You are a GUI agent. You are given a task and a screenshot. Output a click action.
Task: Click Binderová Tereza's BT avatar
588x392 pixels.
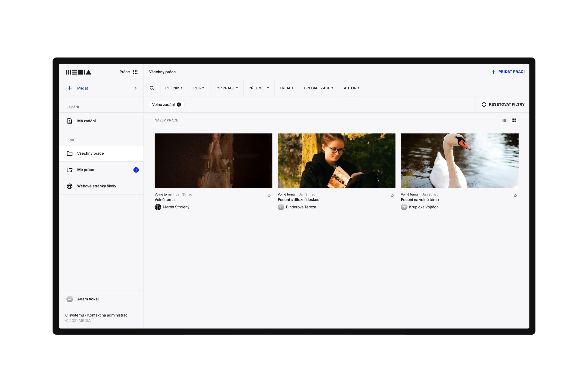click(281, 207)
